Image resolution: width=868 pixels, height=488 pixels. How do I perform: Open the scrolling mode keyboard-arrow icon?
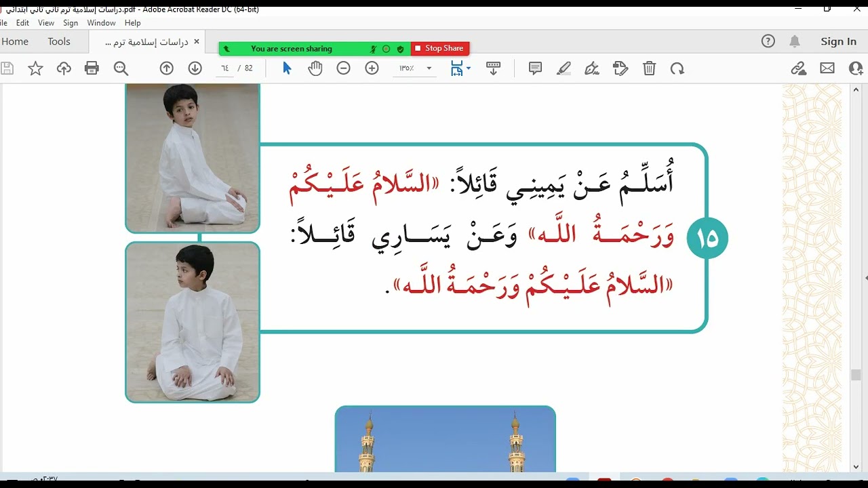[494, 68]
